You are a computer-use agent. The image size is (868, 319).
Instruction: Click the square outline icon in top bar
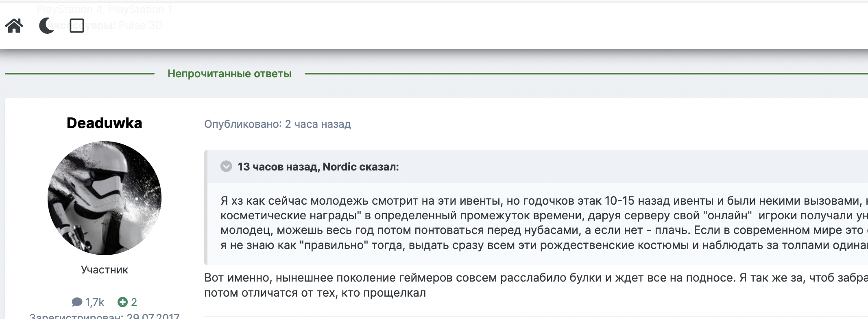pyautogui.click(x=77, y=26)
